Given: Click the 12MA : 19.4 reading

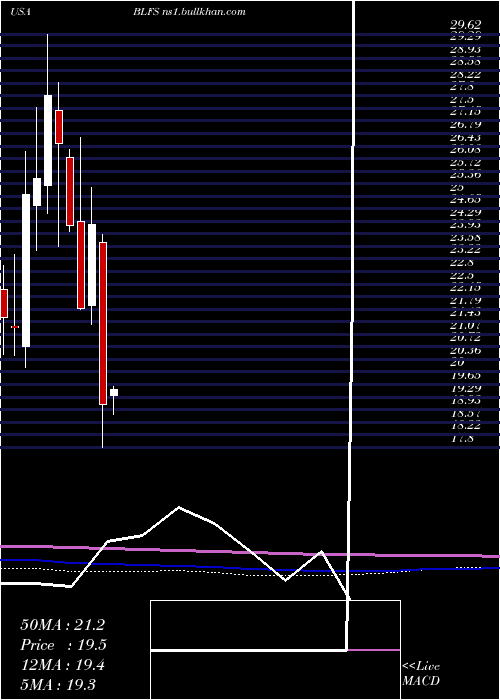Looking at the screenshot, I should (62, 665).
